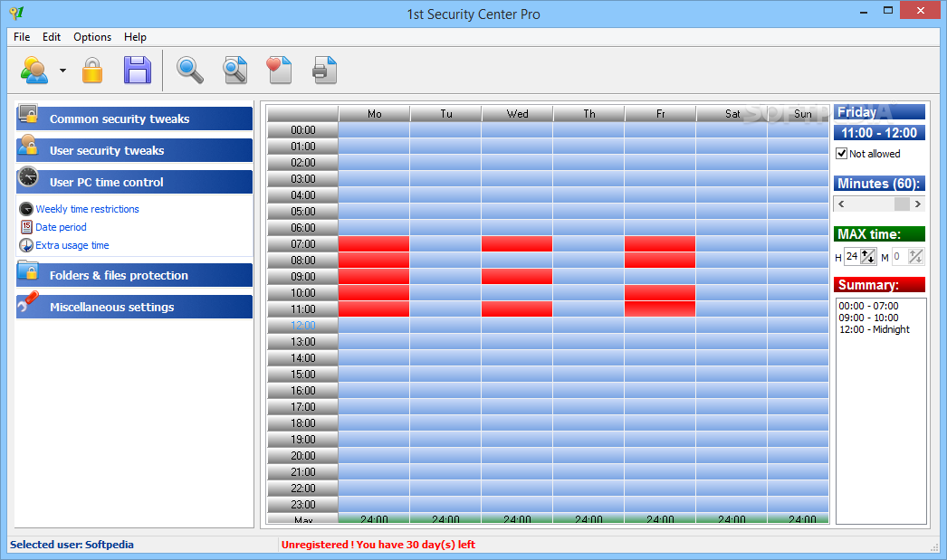Viewport: 947px width, 560px height.
Task: Expand Folders & files protection section
Action: tap(134, 275)
